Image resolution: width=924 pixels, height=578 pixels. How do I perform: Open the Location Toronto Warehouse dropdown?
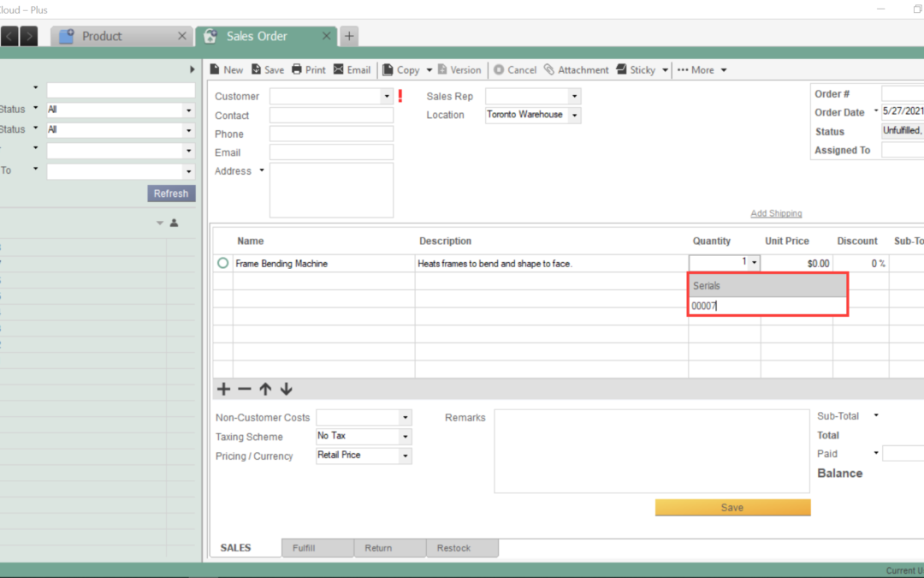tap(574, 115)
